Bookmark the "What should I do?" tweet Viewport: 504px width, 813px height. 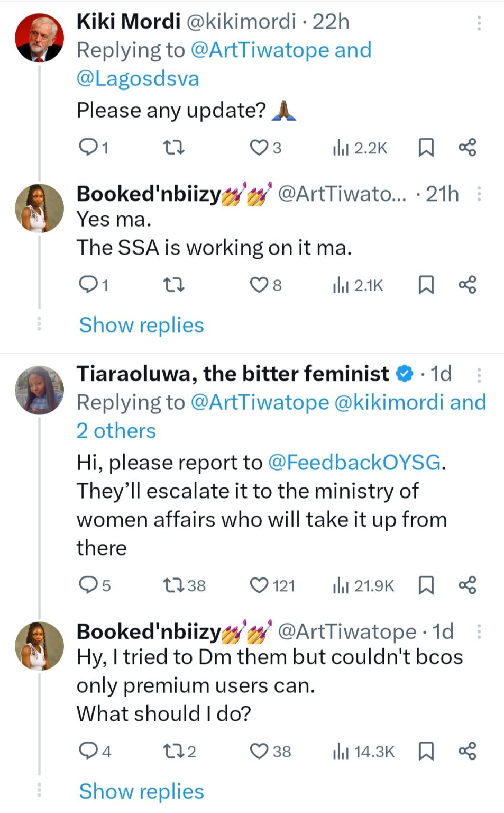tap(426, 751)
